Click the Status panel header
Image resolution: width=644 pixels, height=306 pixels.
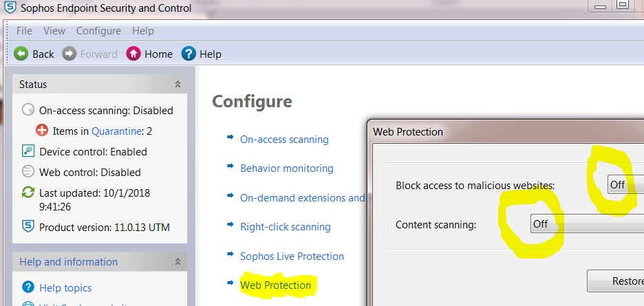(x=100, y=84)
